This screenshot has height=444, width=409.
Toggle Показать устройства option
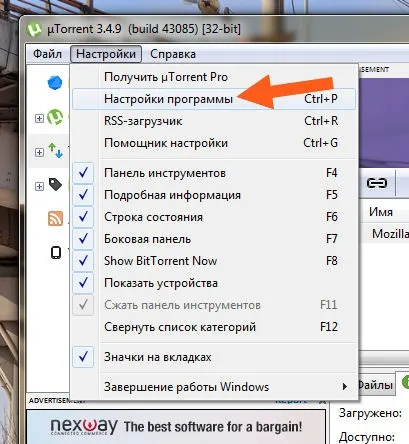[214, 283]
